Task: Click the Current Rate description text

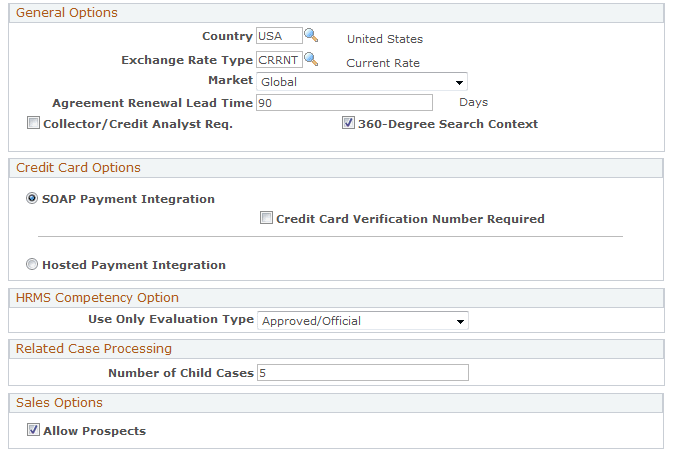Action: [383, 63]
